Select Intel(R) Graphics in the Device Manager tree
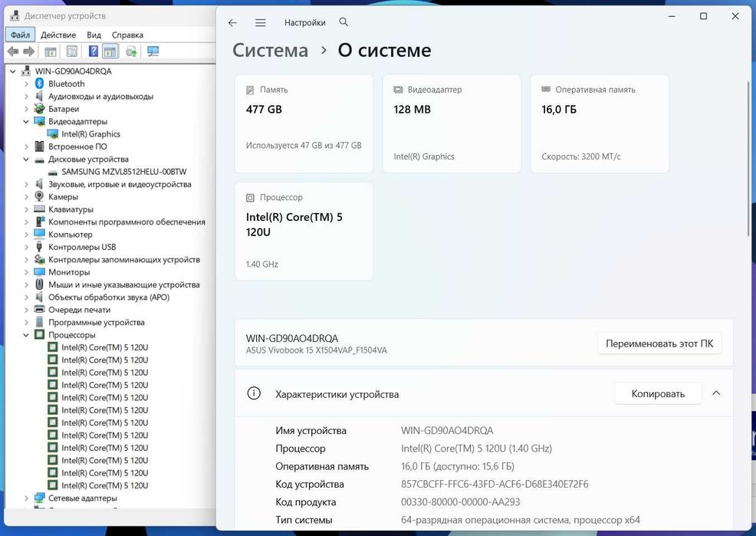This screenshot has height=536, width=756. [x=90, y=134]
